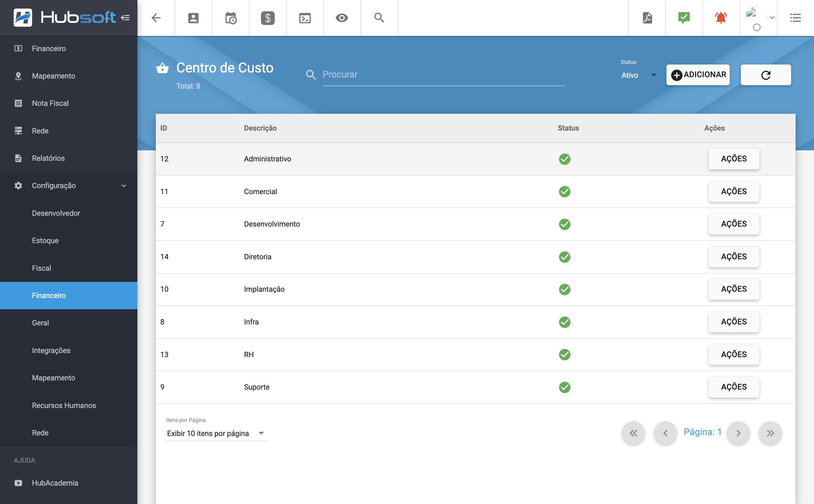Open AÇÕES for the Suporte row
The height and width of the screenshot is (504, 814).
(x=734, y=387)
